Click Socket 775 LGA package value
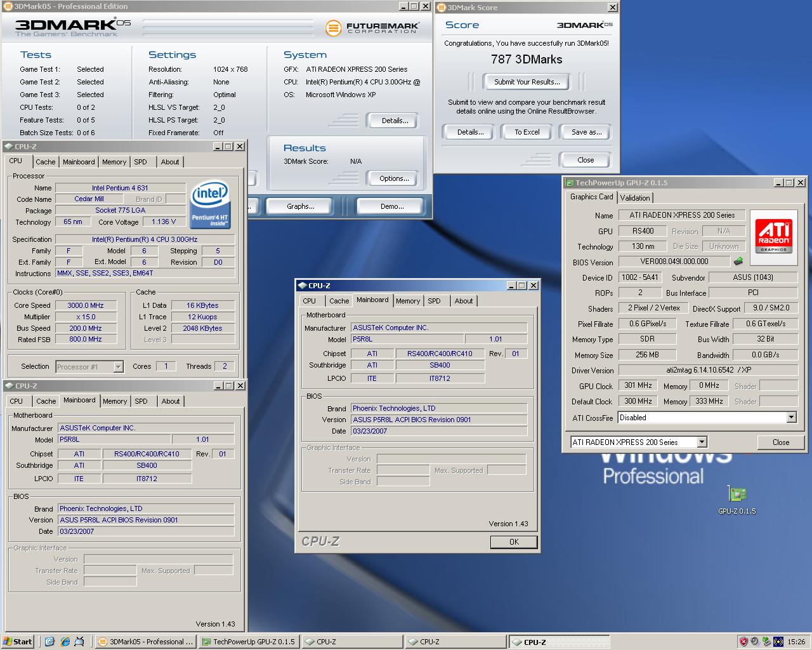Image resolution: width=812 pixels, height=650 pixels. tap(120, 210)
